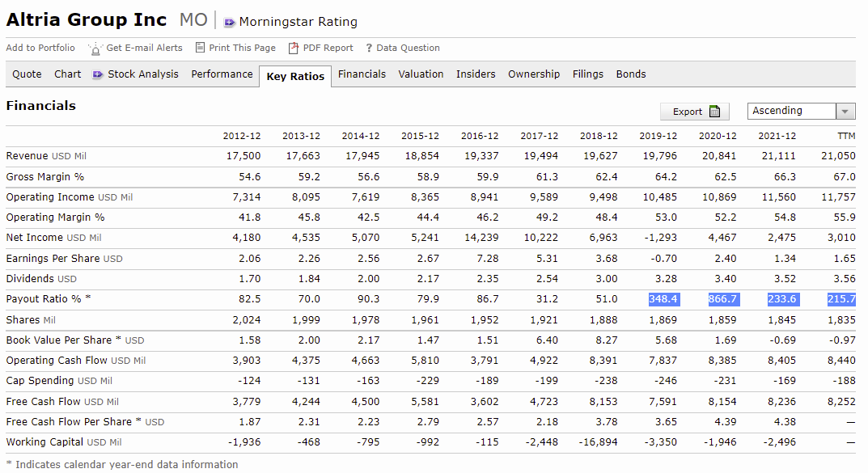
Task: Click the TTM column header
Action: point(847,136)
